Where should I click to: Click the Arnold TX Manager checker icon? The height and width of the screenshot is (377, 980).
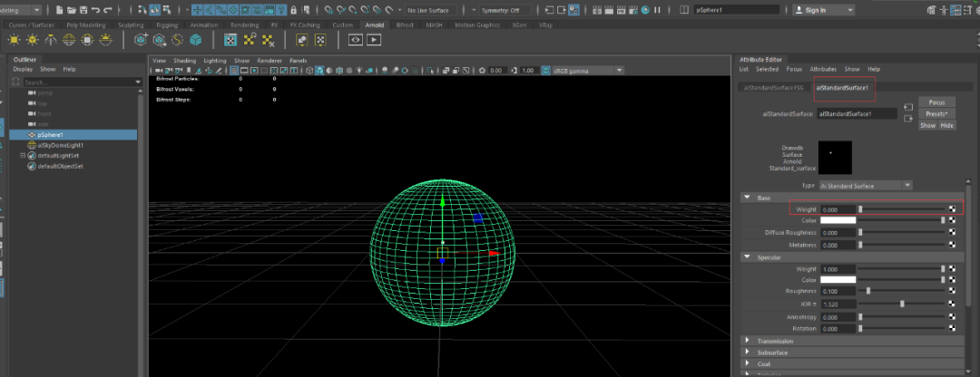point(230,41)
